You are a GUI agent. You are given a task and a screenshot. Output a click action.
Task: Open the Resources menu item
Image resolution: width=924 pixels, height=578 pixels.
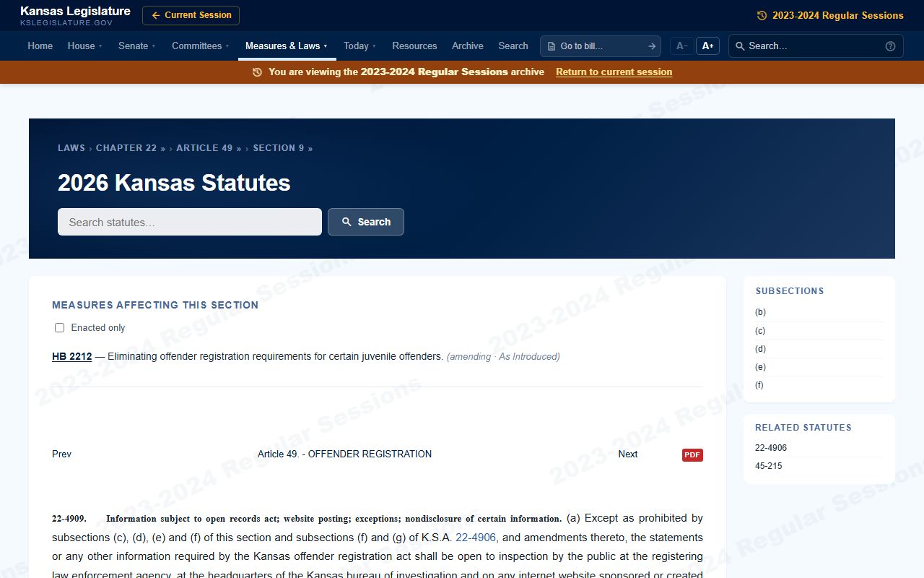click(414, 46)
